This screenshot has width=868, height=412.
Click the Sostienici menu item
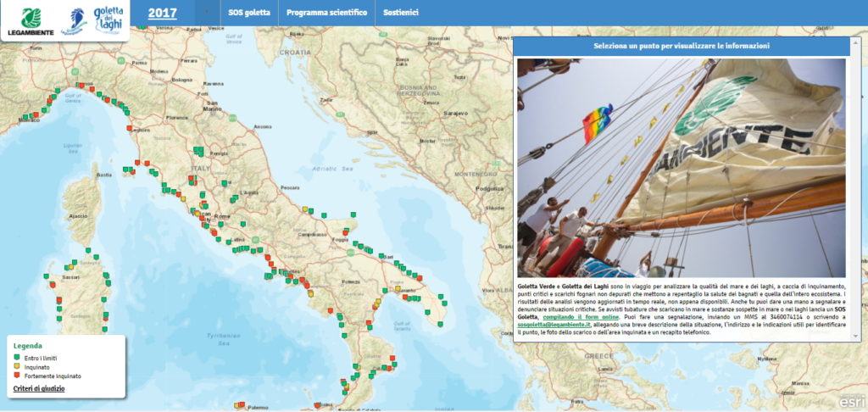(401, 12)
